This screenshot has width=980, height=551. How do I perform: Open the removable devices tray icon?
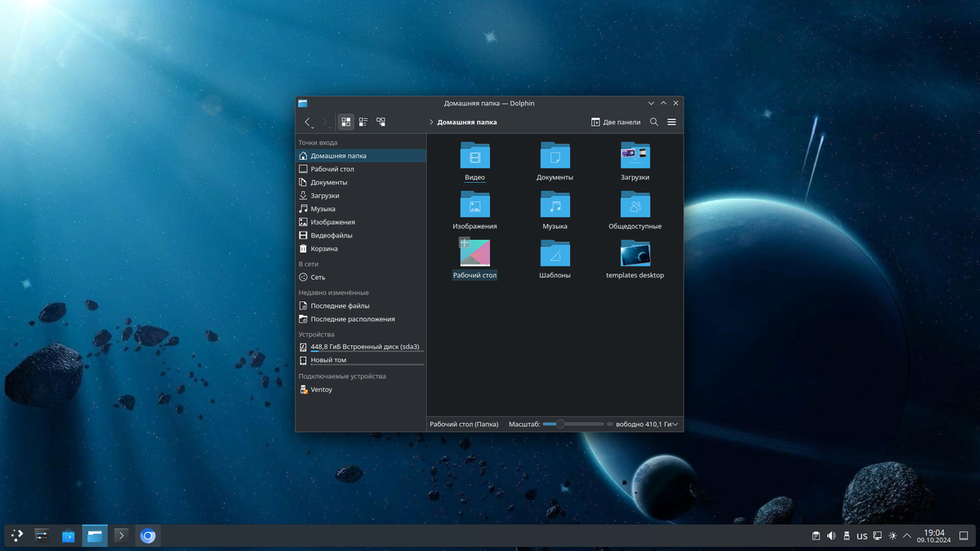[846, 536]
